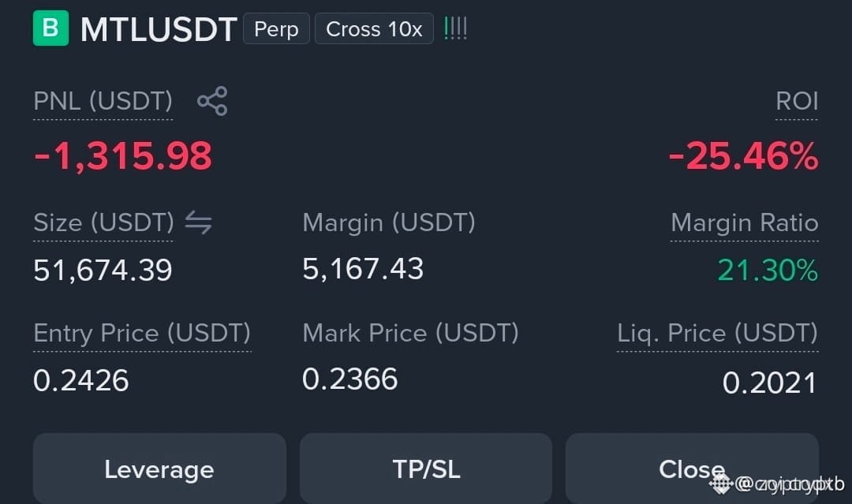Tap the Margin Ratio label
852x504 pixels.
coord(745,222)
